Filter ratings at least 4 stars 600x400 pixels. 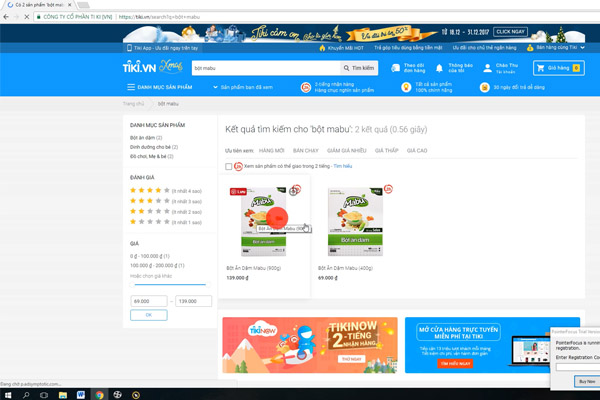coord(166,191)
